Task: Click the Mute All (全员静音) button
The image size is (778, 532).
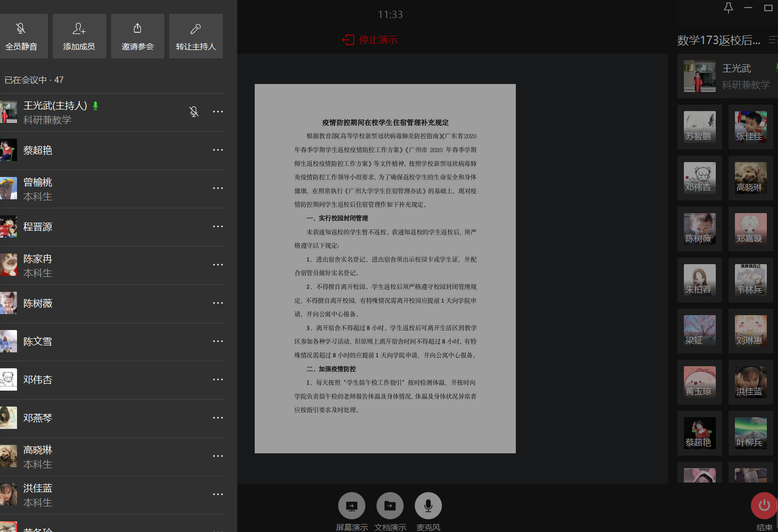Action: click(x=21, y=36)
